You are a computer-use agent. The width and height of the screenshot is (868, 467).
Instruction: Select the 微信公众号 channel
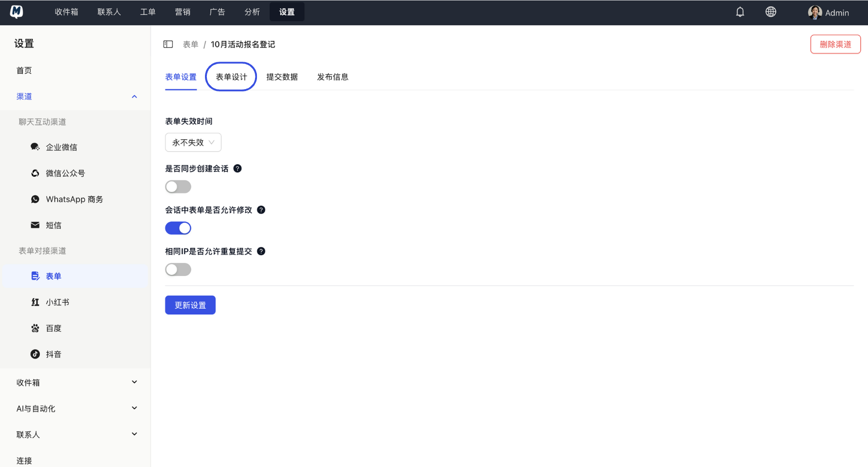(x=65, y=173)
